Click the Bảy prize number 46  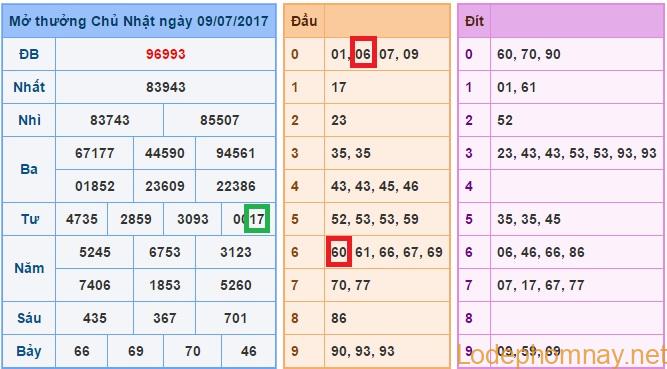[x=248, y=351]
